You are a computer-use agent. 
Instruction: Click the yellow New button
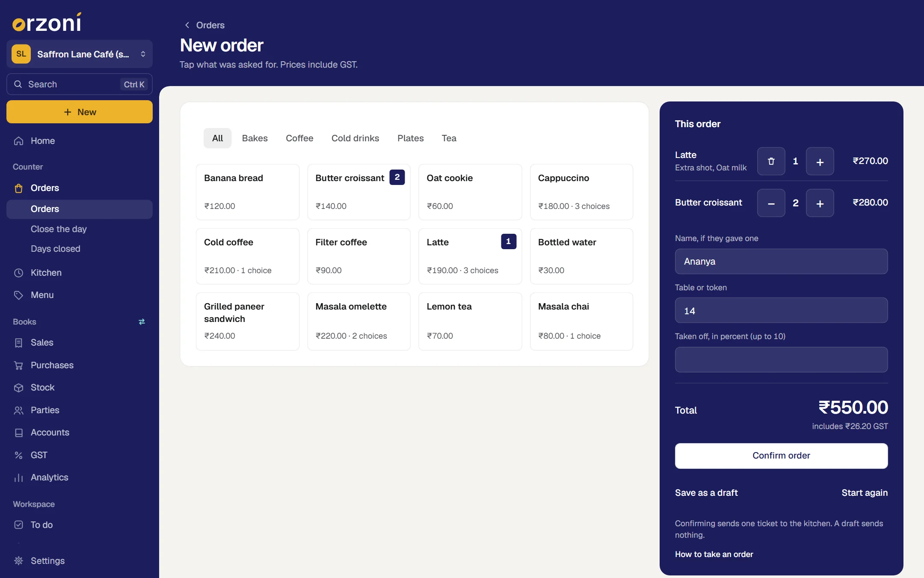(x=79, y=112)
